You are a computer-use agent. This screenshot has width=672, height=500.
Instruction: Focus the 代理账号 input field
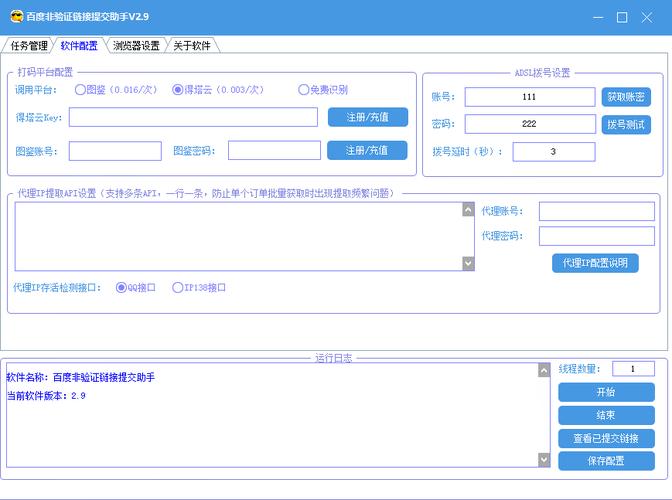click(597, 211)
